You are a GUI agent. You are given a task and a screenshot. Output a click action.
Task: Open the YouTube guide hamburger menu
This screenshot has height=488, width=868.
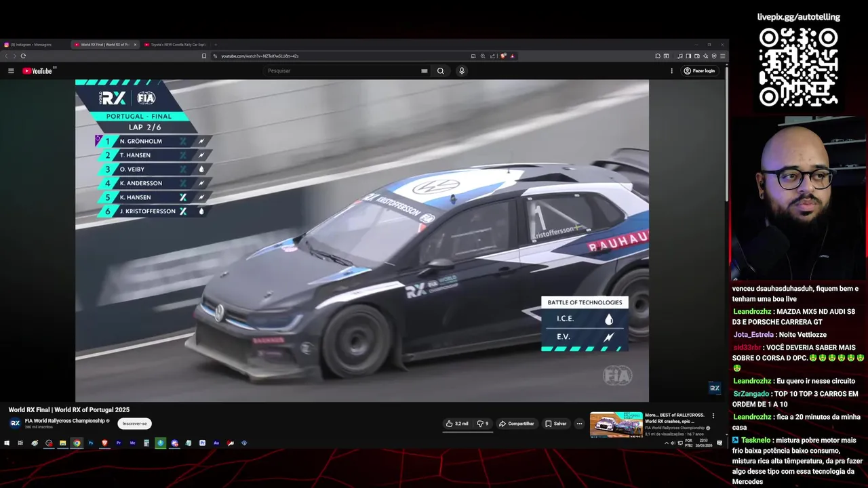[x=11, y=70]
